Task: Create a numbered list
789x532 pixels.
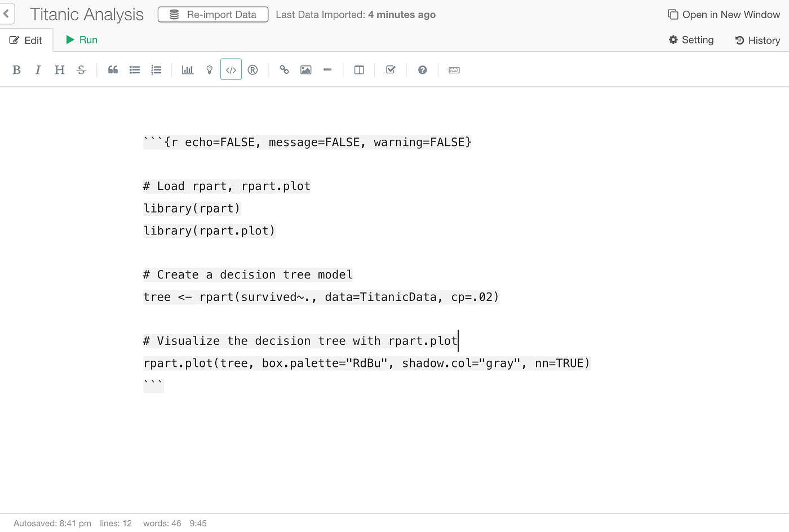Action: (x=156, y=69)
